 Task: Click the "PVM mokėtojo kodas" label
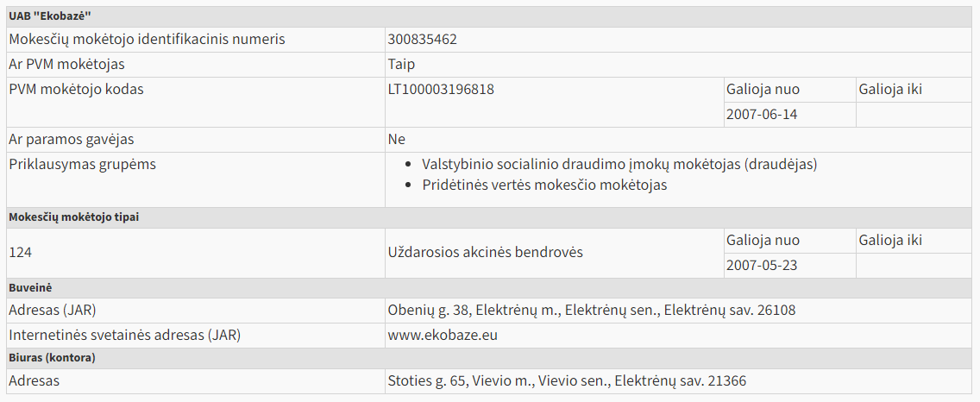coord(76,90)
